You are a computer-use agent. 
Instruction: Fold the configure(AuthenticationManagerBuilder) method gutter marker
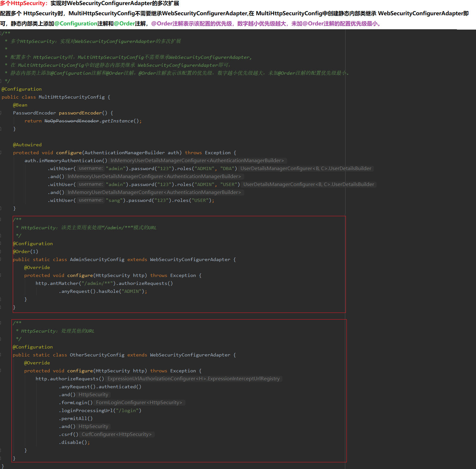pyautogui.click(x=1, y=153)
